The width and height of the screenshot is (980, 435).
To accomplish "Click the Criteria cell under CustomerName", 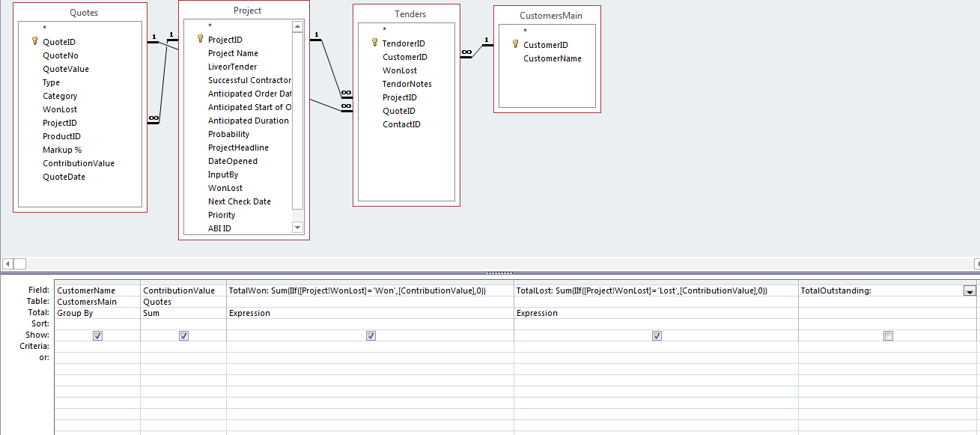I will pos(97,347).
